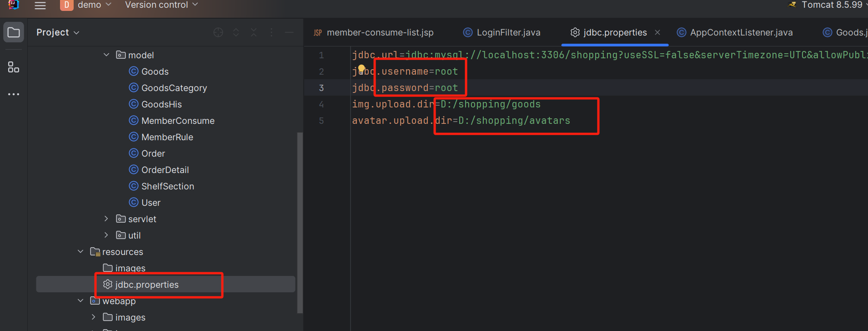Click line number 5 in gutter

321,121
